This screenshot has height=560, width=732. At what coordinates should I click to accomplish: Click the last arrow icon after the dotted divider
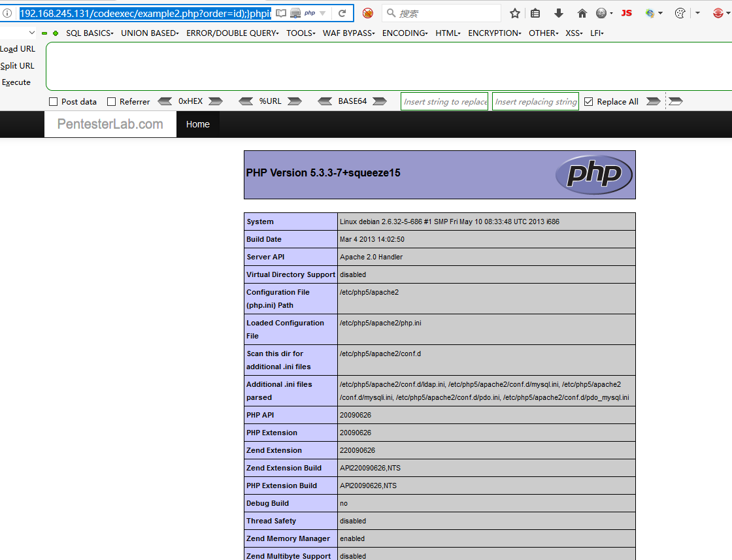point(676,101)
